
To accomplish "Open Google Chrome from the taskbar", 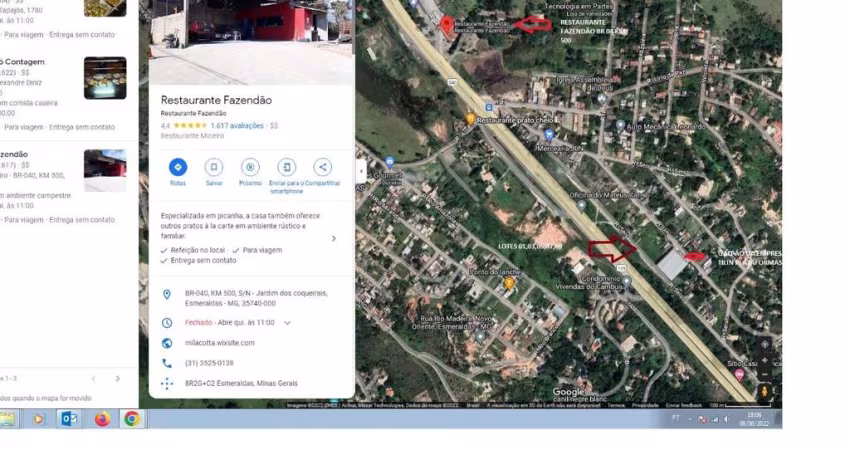I will click(x=132, y=419).
